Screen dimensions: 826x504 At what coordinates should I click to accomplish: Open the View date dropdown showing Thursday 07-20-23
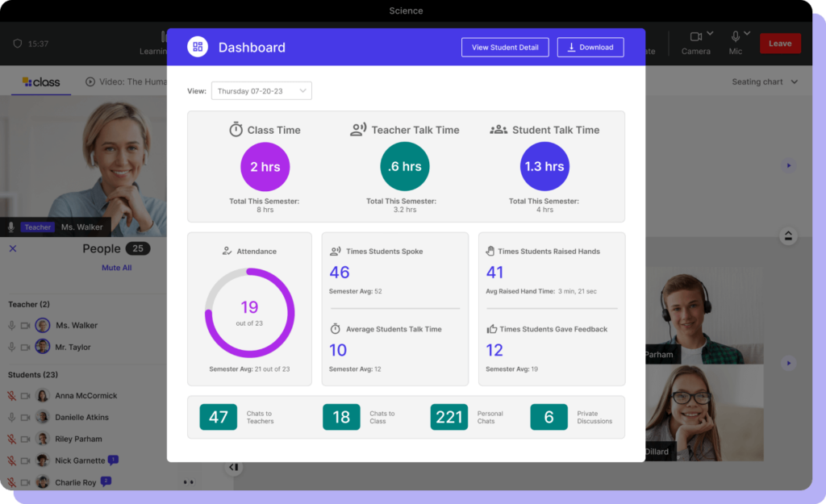[260, 90]
